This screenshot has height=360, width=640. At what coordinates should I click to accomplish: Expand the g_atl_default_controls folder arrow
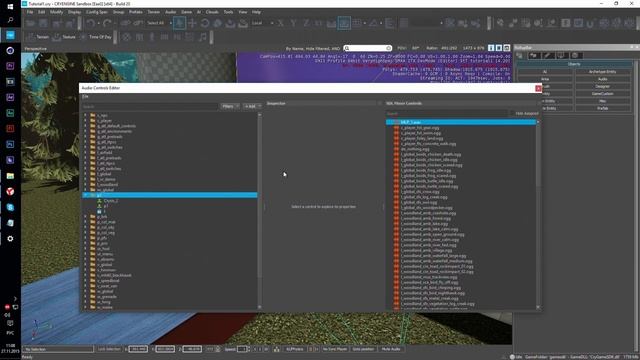[x=86, y=126]
